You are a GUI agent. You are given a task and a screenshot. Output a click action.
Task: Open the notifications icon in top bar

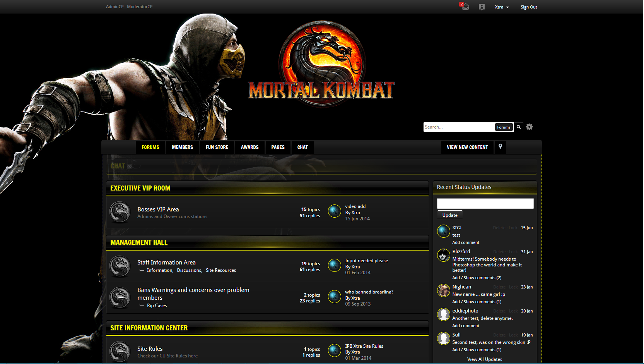coord(482,7)
